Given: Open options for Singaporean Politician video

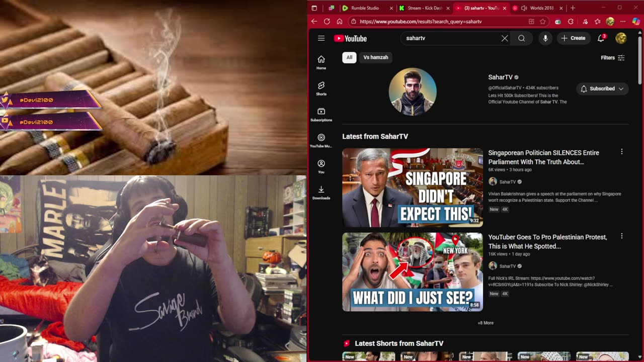Looking at the screenshot, I should tap(621, 152).
